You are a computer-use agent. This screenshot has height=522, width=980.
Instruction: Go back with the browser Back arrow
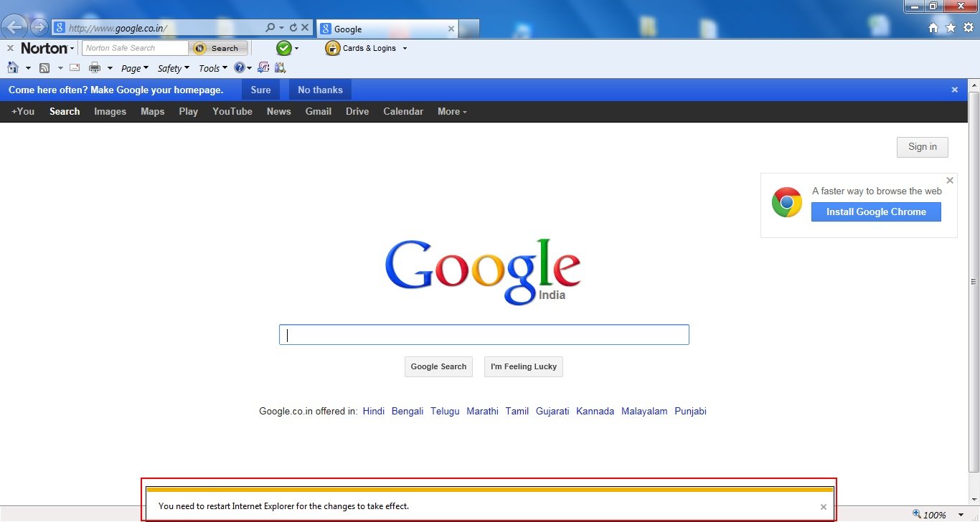click(x=14, y=27)
